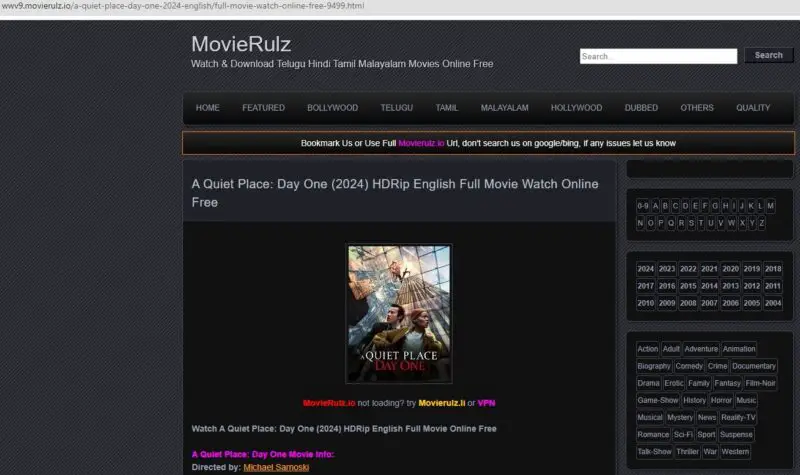The width and height of the screenshot is (800, 475).
Task: Click the Search input field
Action: (x=658, y=56)
